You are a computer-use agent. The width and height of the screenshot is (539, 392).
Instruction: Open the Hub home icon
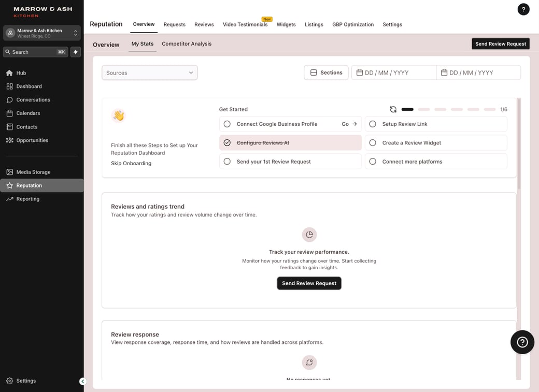(x=9, y=73)
